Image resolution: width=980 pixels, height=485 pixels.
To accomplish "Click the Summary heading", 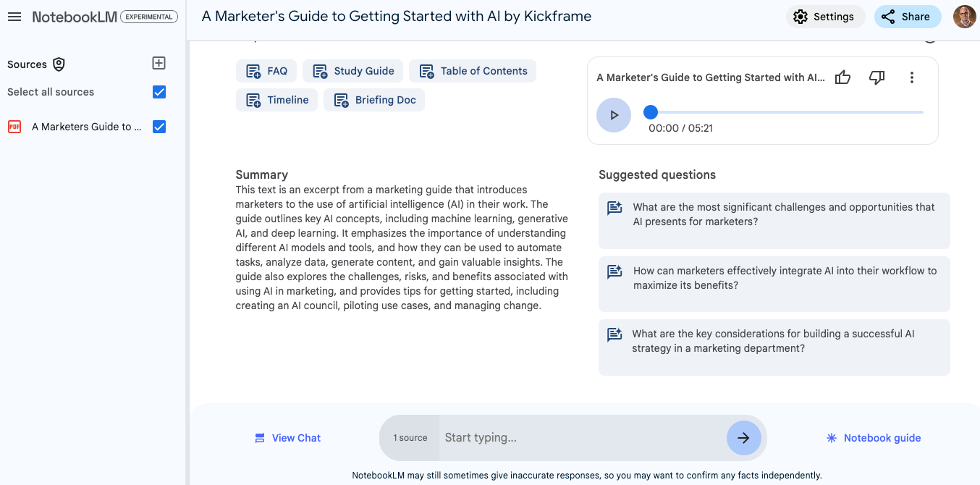I will [262, 174].
